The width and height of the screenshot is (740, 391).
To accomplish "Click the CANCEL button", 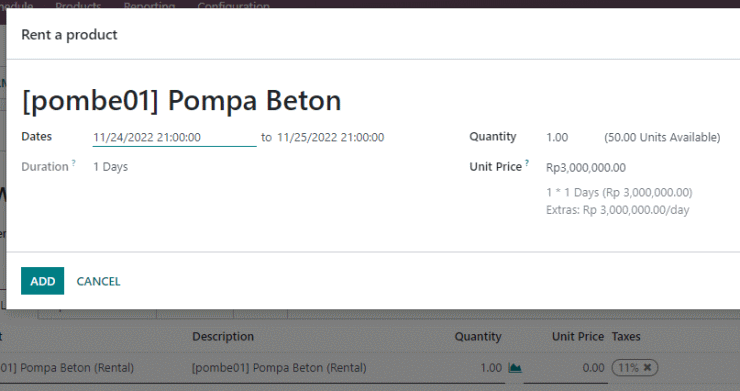I will click(98, 281).
